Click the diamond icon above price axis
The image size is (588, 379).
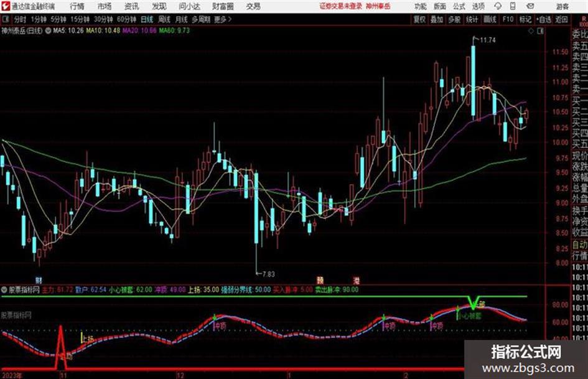531,31
